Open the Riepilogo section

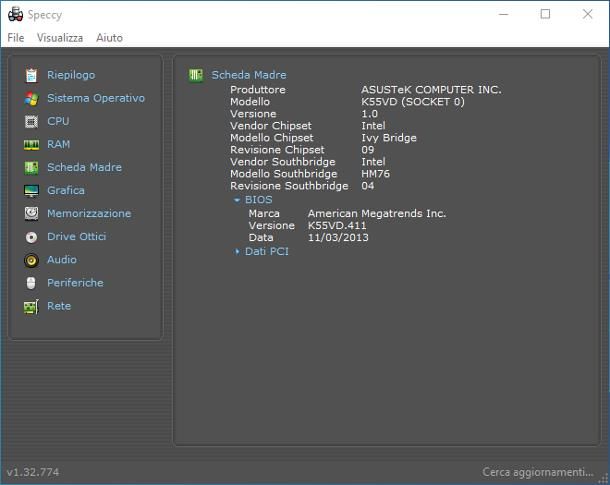click(x=71, y=75)
